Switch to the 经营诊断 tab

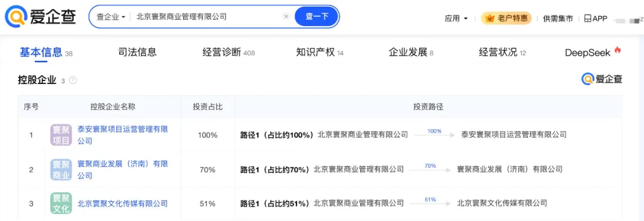point(228,52)
